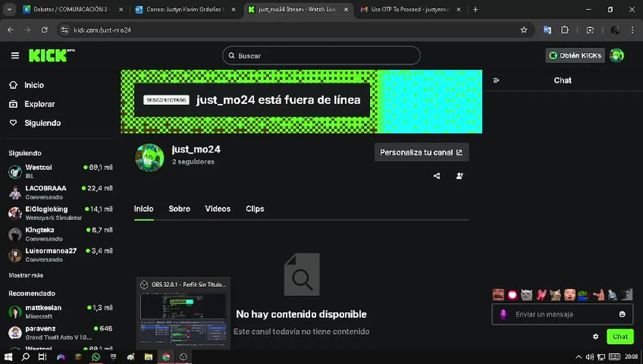Screen dimensions: 643x364
Task: Switch to the Inicio channel tab
Action: click(144, 209)
